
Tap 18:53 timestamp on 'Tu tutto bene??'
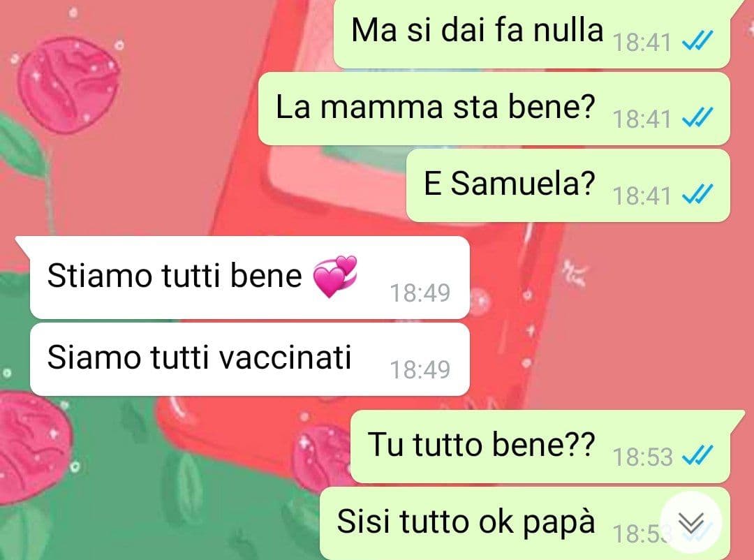(642, 457)
